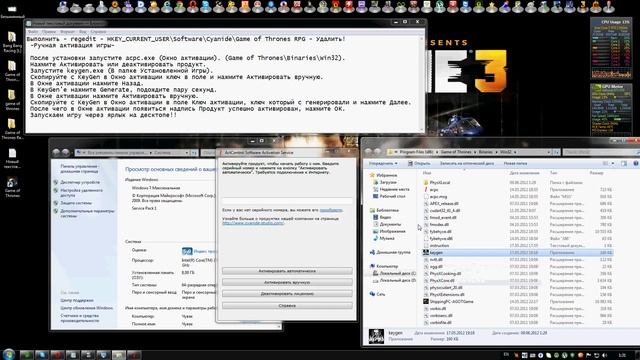
Task: Click the Explorer forward navigation arrow
Action: pyautogui.click(x=378, y=152)
